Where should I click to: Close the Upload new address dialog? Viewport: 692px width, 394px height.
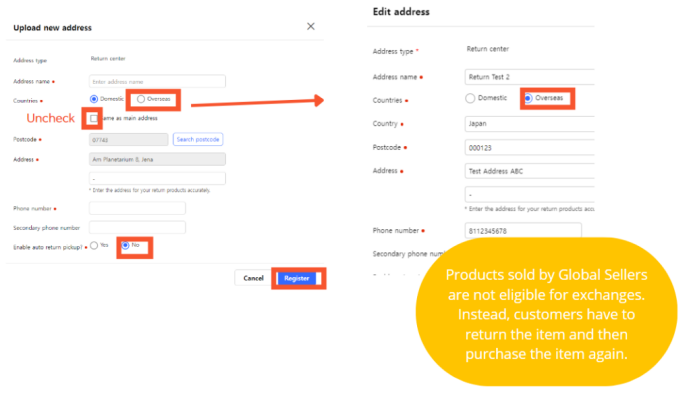pyautogui.click(x=311, y=26)
